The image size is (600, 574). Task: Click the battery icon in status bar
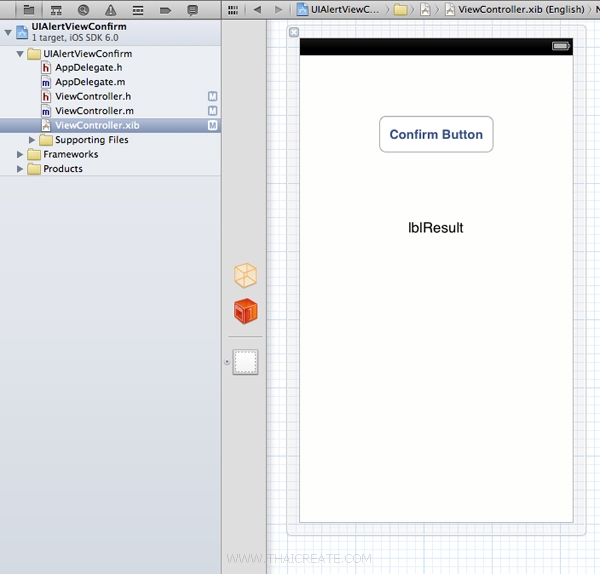[561, 46]
